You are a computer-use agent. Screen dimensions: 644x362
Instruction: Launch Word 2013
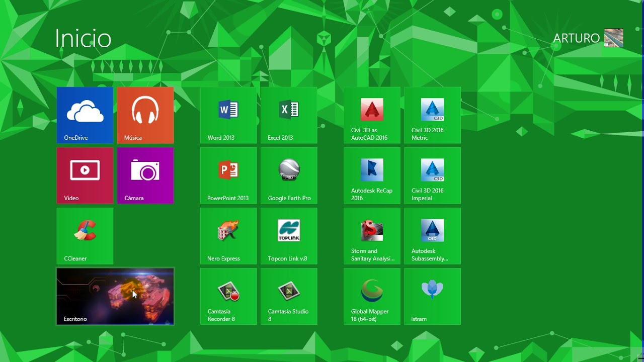[228, 115]
